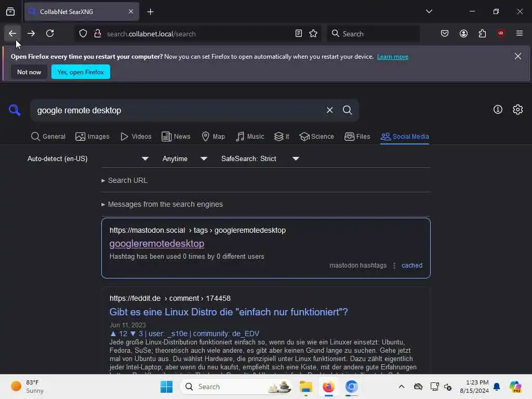Bookmark this page with the star
Image resolution: width=532 pixels, height=399 pixels.
pos(313,34)
